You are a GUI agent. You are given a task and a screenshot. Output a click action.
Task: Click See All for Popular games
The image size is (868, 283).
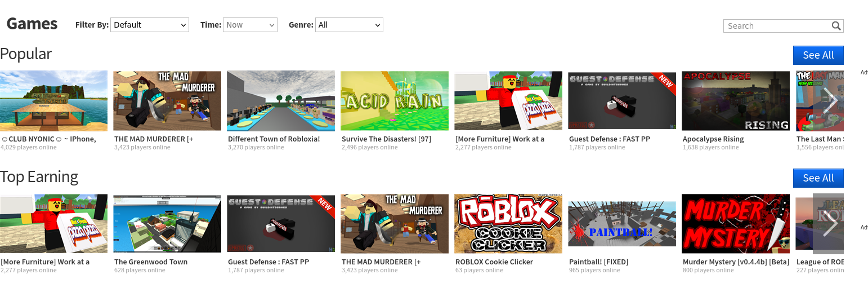coord(818,55)
